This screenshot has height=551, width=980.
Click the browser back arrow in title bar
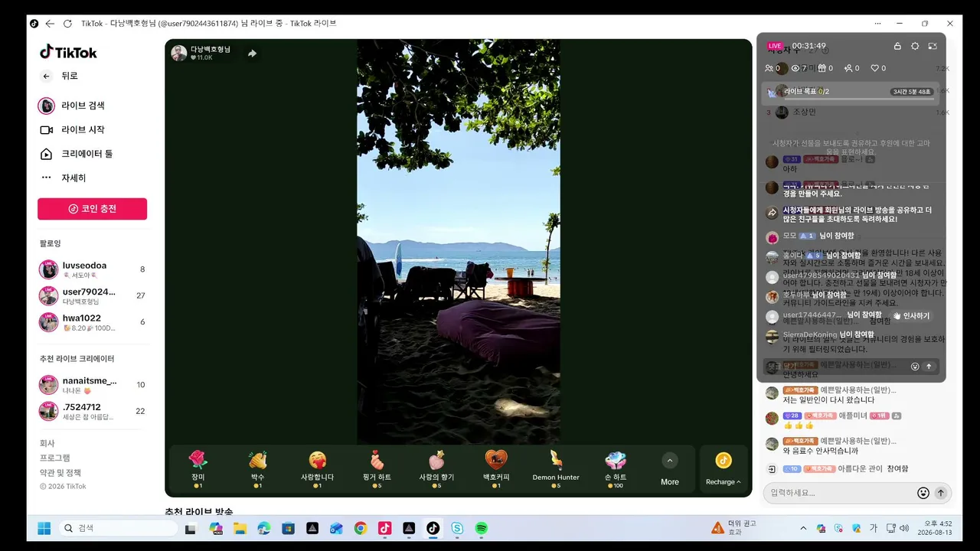click(50, 24)
